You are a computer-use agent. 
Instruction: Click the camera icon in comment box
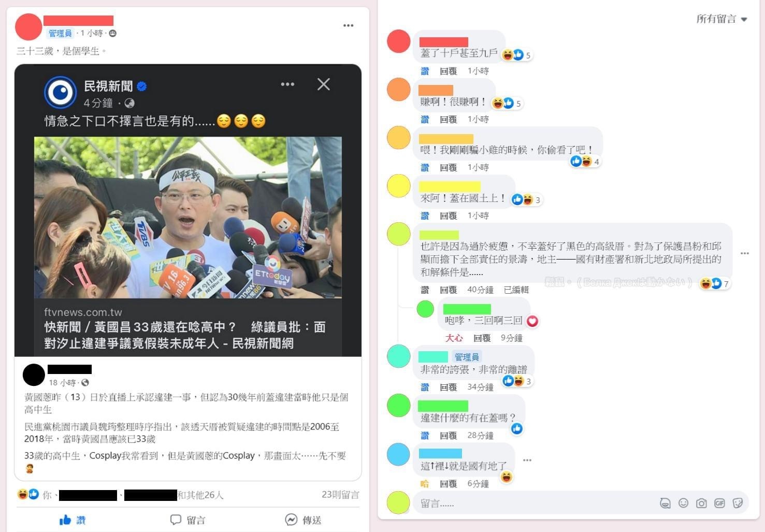[x=701, y=503]
